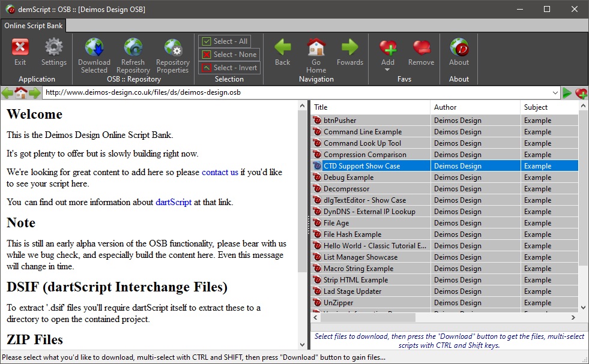589x364 pixels.
Task: Select the 'Command Line Example' row
Action: click(x=444, y=132)
